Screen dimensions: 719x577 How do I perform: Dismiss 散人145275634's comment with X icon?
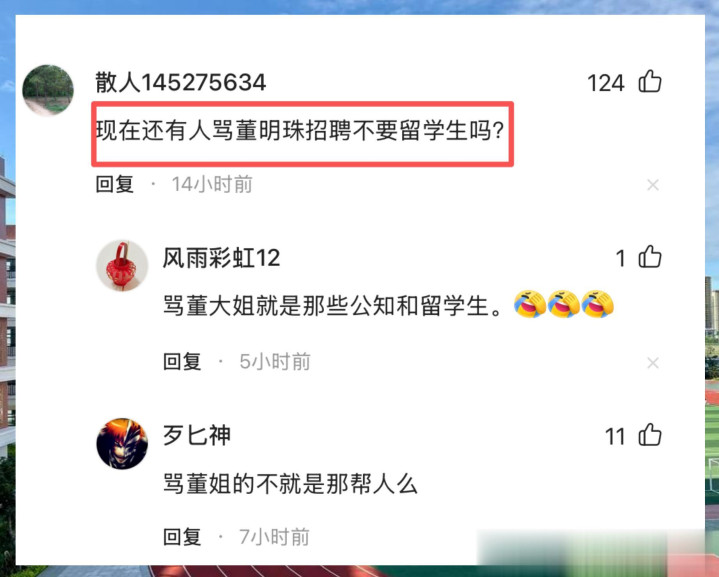(653, 185)
